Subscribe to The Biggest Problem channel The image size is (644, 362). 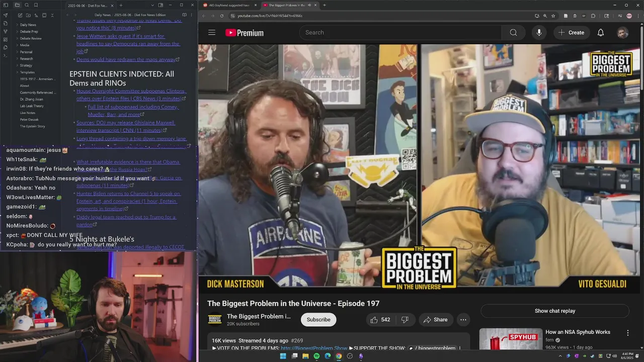[x=318, y=320]
